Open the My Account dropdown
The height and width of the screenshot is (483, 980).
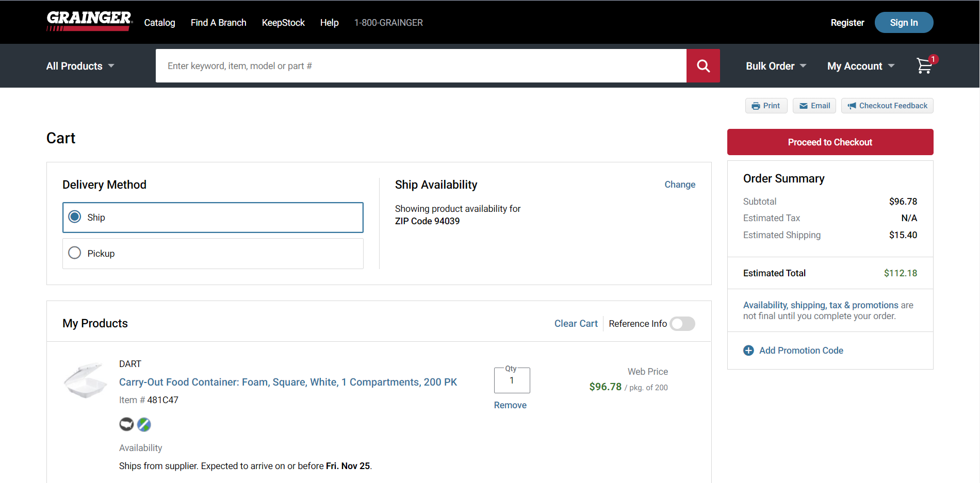[859, 65]
